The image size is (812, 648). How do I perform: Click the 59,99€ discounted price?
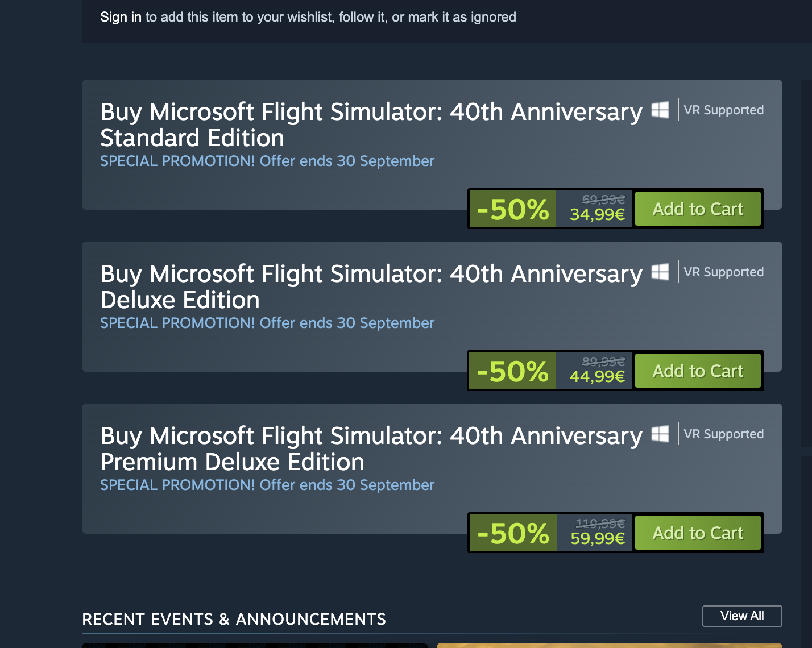597,539
